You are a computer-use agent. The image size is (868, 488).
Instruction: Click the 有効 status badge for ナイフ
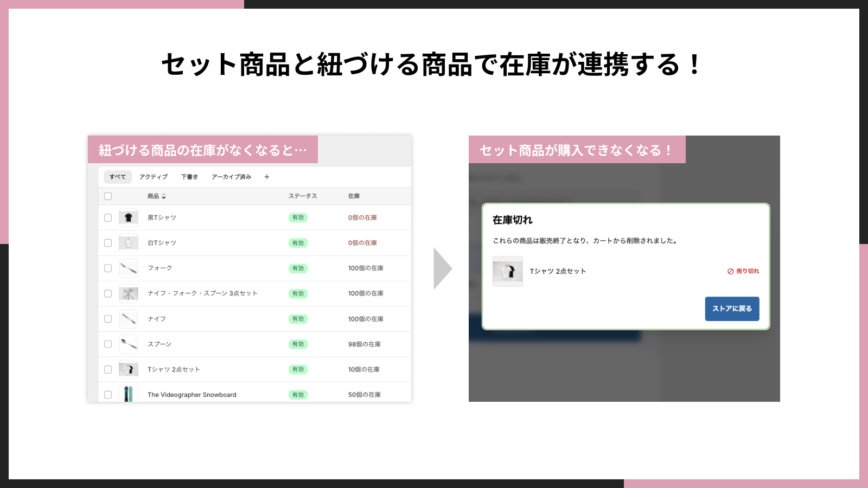click(x=298, y=319)
